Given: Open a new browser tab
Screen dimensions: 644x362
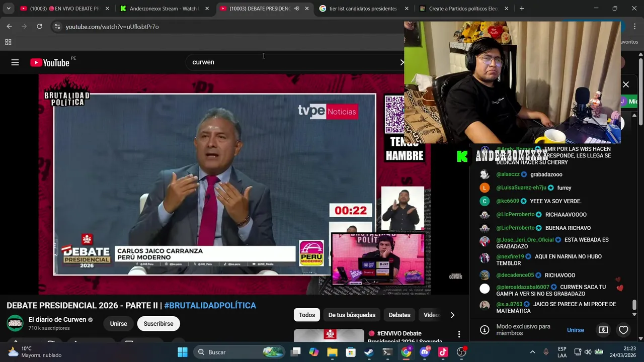Looking at the screenshot, I should point(522,9).
